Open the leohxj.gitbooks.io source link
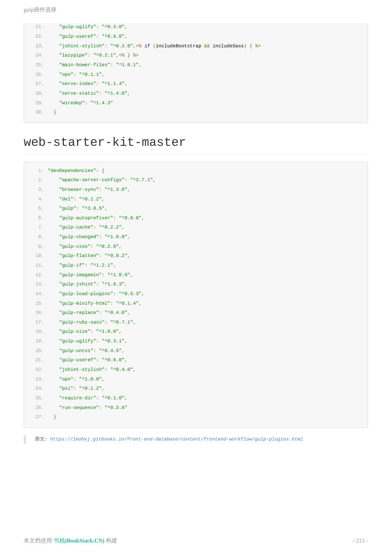 176,439
